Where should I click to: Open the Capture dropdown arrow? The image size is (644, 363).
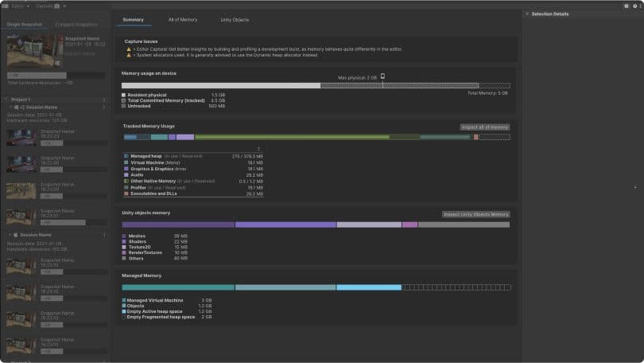[65, 6]
